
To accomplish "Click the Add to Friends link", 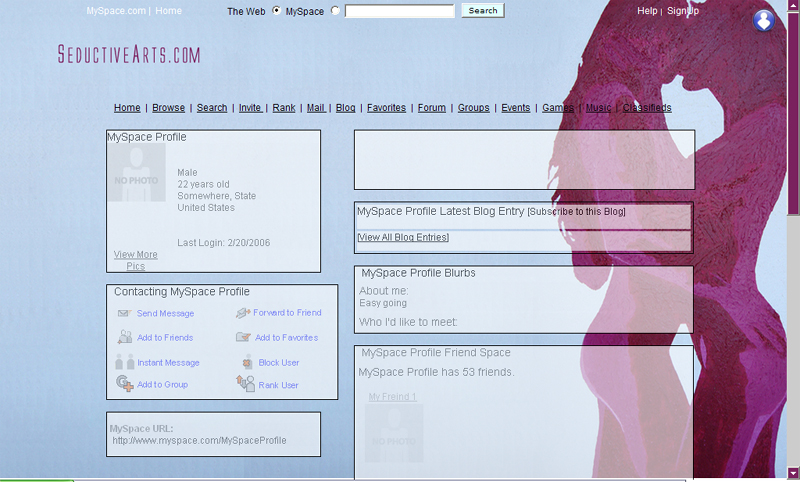I will click(x=165, y=338).
